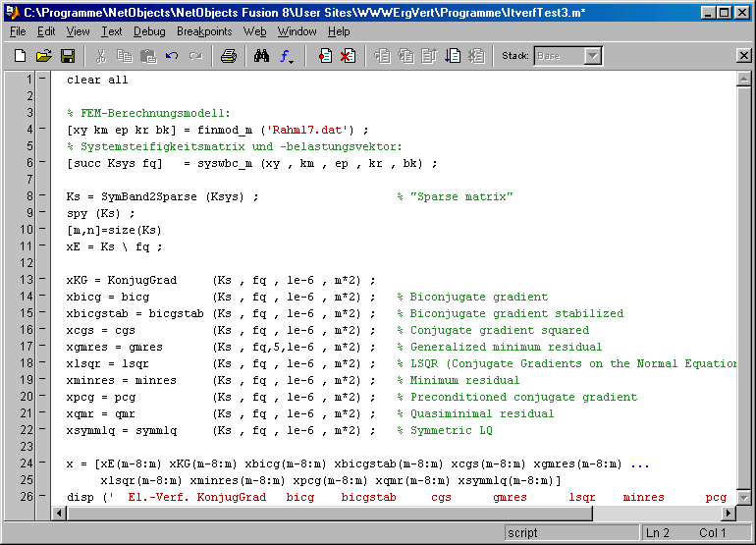Open the Stack dropdown
The width and height of the screenshot is (756, 545).
593,56
